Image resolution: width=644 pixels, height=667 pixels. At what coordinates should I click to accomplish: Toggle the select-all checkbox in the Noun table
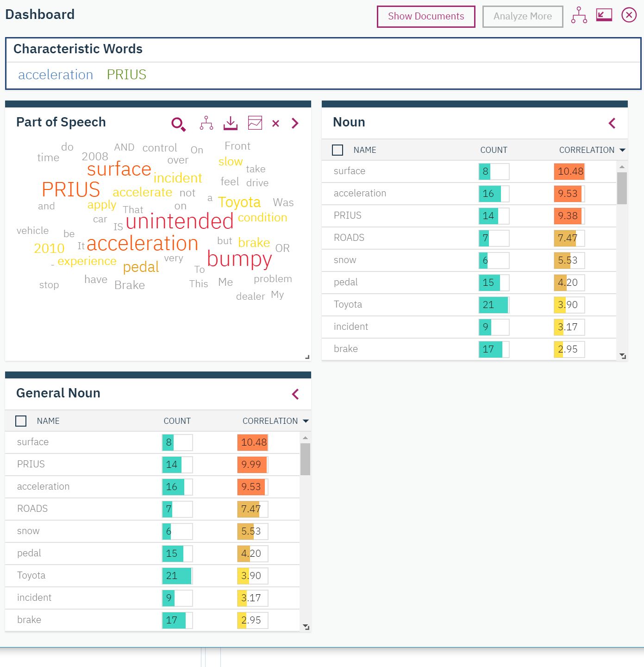coord(338,150)
